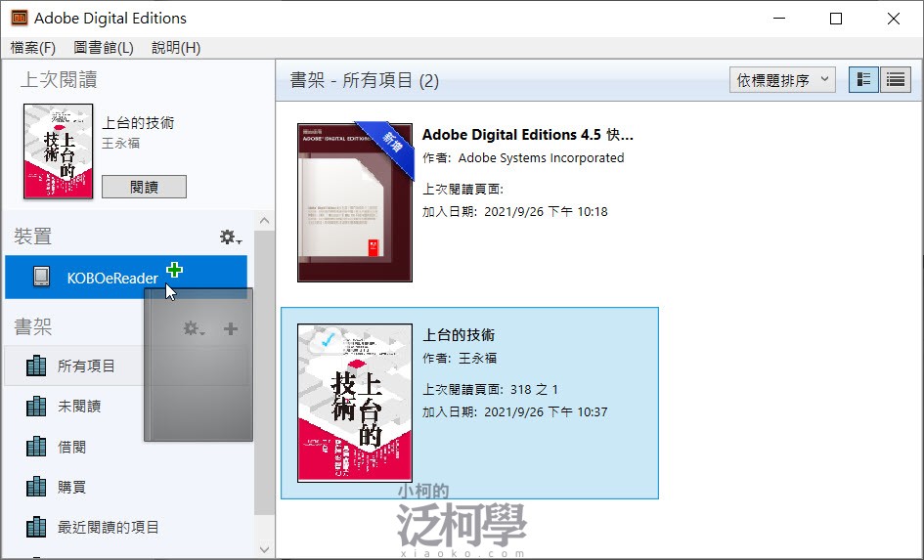
Task: Open the 說明(H) menu
Action: 176,48
